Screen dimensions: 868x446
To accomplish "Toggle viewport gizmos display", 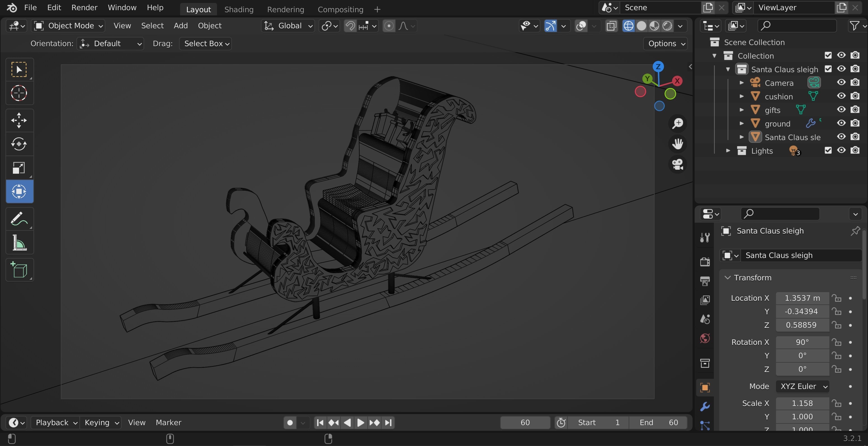I will click(x=550, y=26).
